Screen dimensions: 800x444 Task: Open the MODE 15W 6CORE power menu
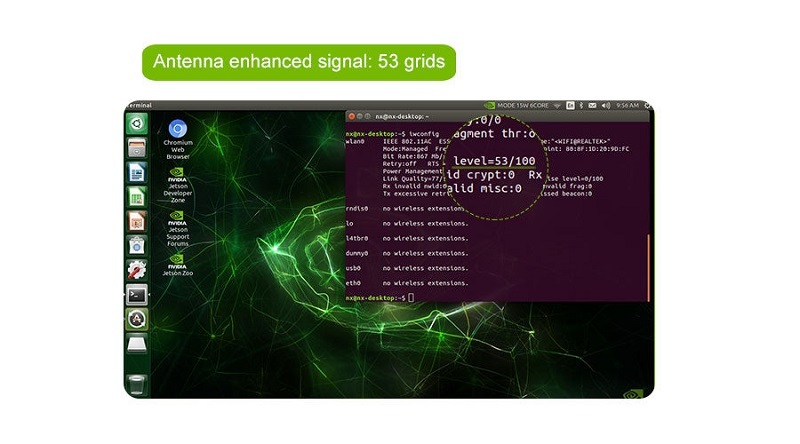point(522,106)
